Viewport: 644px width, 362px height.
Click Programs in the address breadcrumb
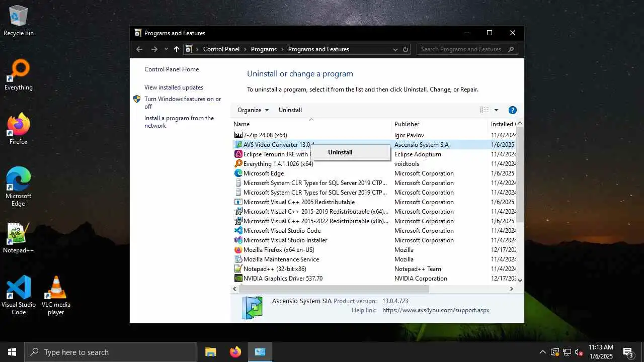pyautogui.click(x=264, y=49)
